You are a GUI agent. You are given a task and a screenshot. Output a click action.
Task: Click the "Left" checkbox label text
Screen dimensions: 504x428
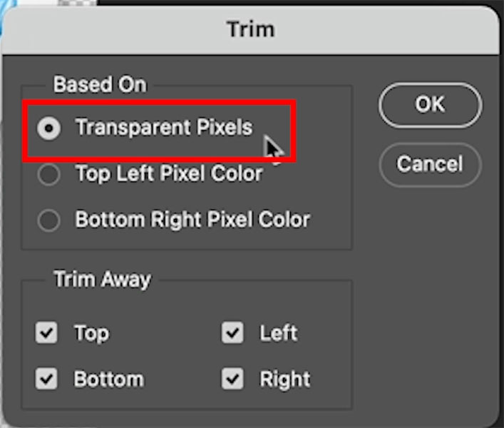point(278,333)
